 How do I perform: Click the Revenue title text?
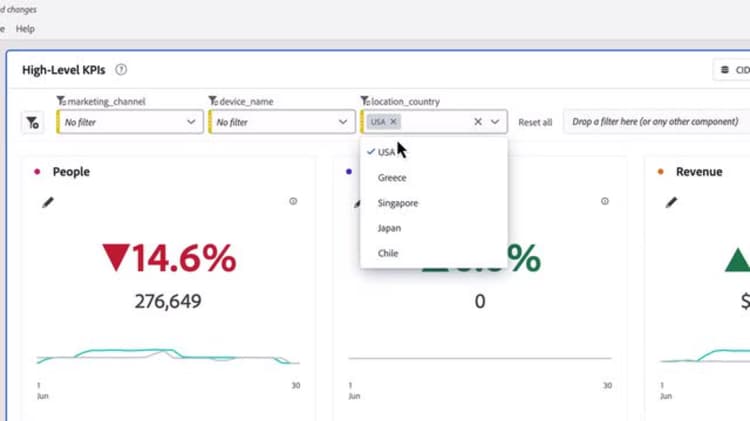[x=699, y=172]
